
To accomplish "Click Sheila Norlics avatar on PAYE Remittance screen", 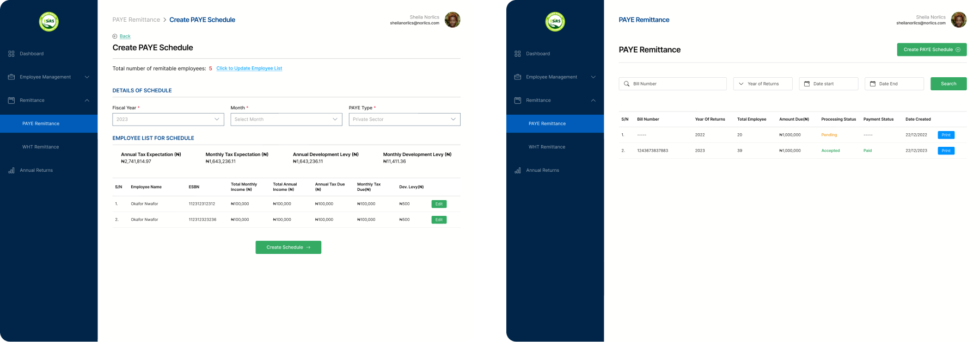I will coord(959,20).
